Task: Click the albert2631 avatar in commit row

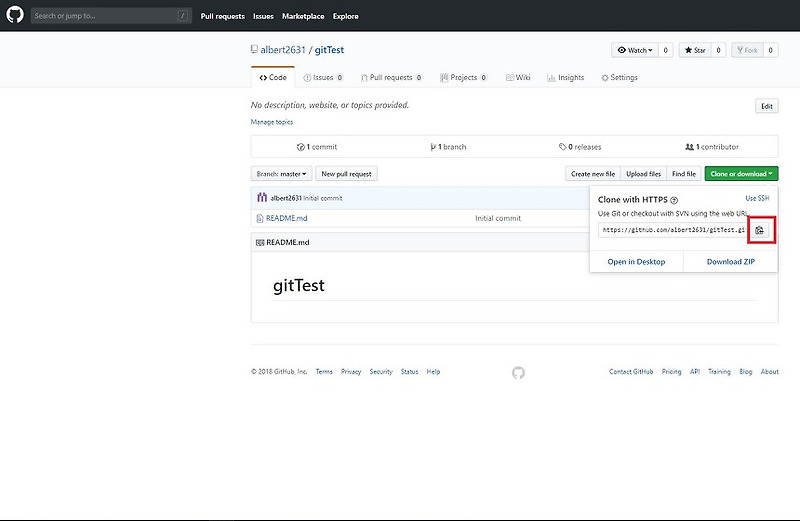Action: [262, 197]
